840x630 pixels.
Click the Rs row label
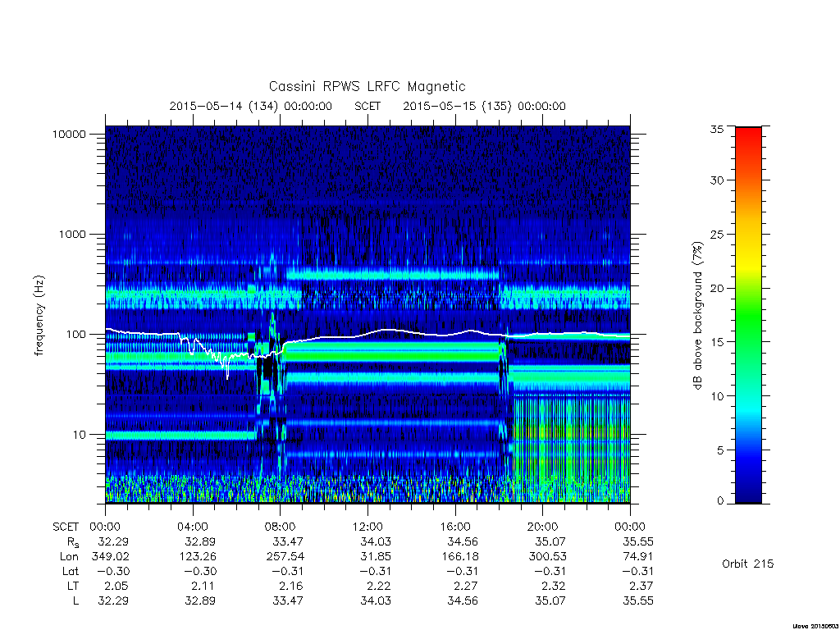tap(73, 542)
